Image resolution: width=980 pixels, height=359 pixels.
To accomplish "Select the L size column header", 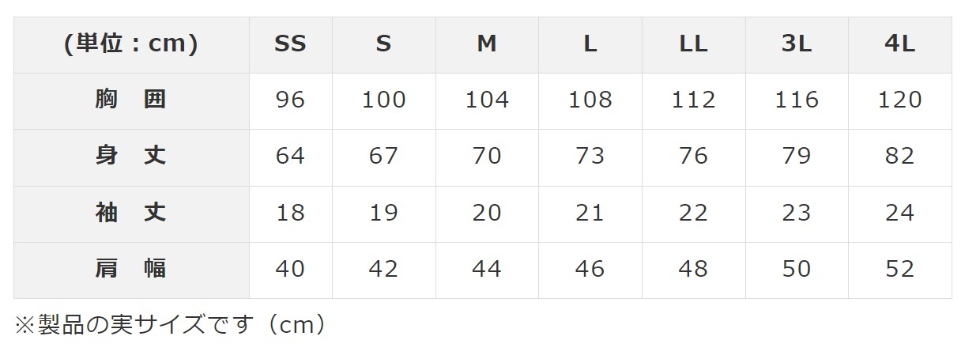I will coord(590,44).
